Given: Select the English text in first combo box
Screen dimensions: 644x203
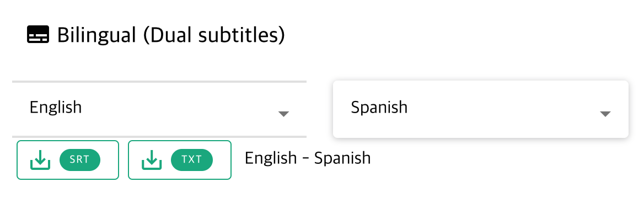Looking at the screenshot, I should coord(56,108).
